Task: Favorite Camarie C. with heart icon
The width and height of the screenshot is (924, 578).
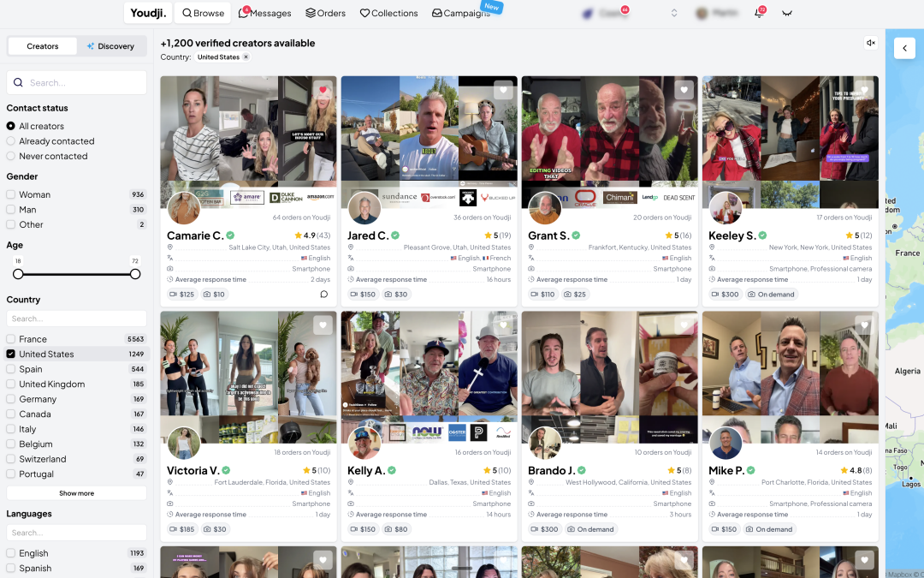Action: pyautogui.click(x=323, y=90)
